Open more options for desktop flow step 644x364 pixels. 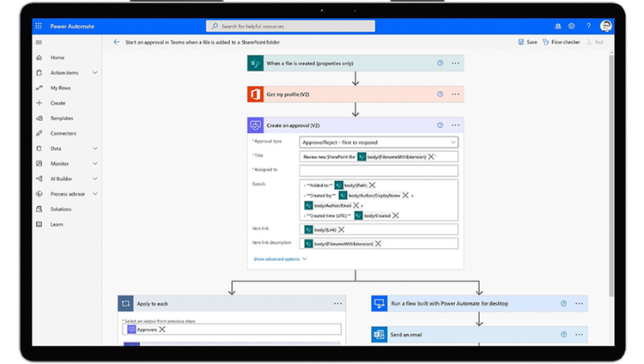click(x=579, y=304)
